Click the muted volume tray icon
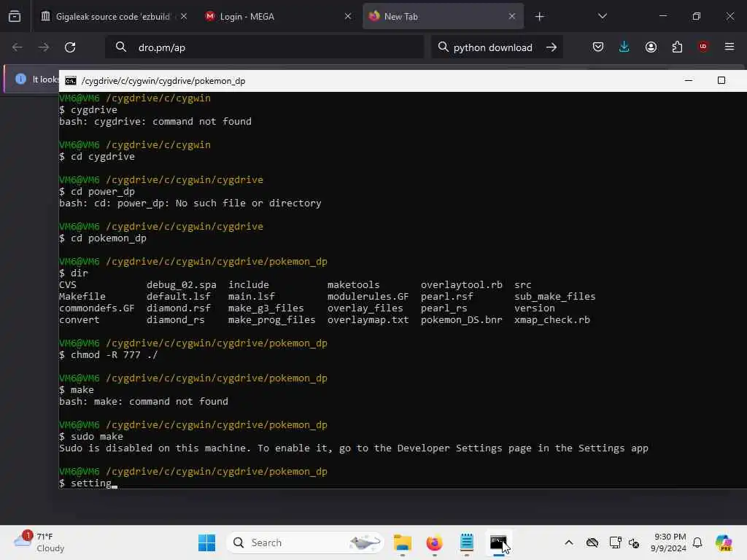The width and height of the screenshot is (747, 560). 634,542
